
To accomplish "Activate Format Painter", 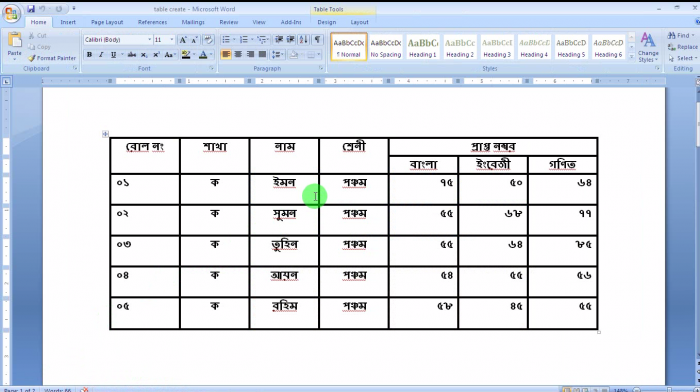I will point(52,58).
